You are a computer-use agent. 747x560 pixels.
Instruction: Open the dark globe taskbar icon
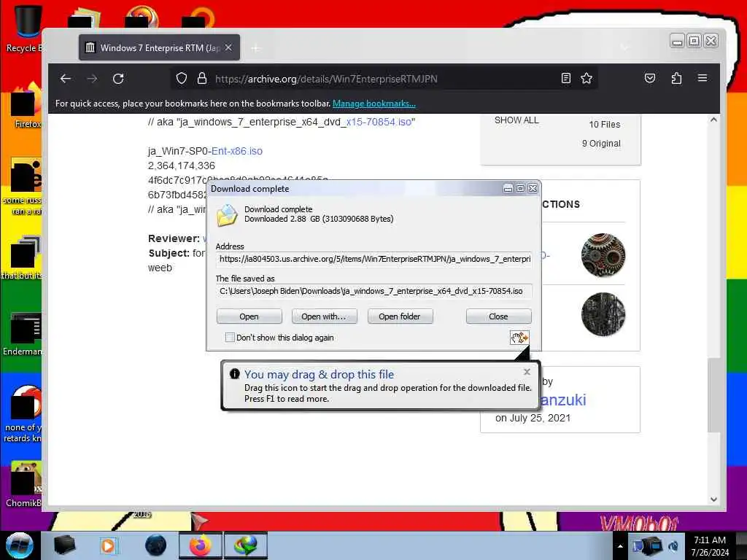point(156,545)
